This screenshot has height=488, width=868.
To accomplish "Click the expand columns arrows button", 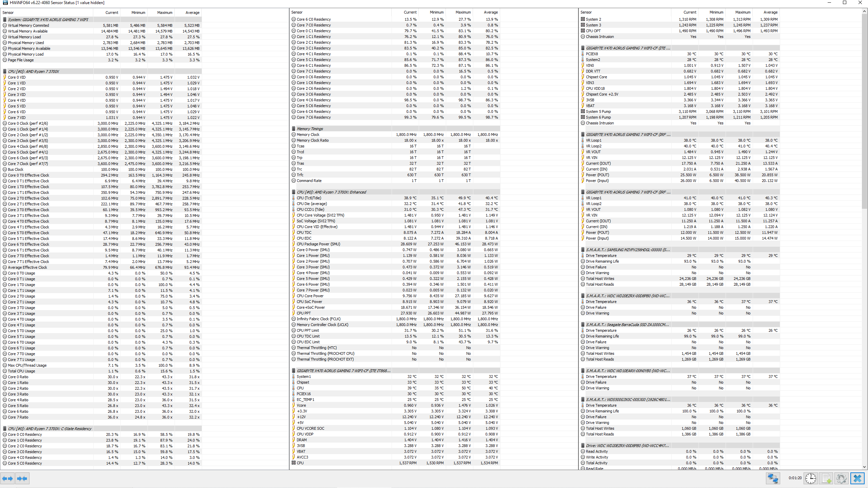I will pos(7,479).
